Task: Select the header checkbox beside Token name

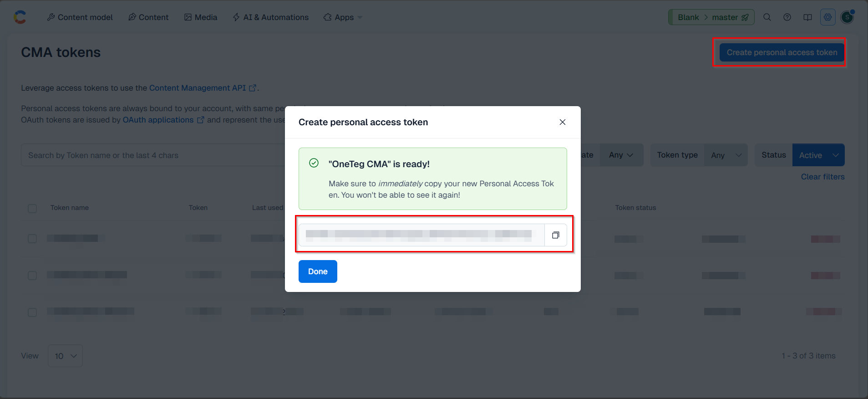Action: click(x=32, y=208)
